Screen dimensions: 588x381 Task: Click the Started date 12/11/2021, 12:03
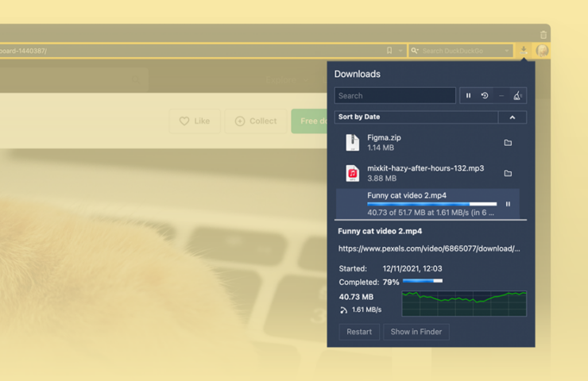(x=412, y=268)
